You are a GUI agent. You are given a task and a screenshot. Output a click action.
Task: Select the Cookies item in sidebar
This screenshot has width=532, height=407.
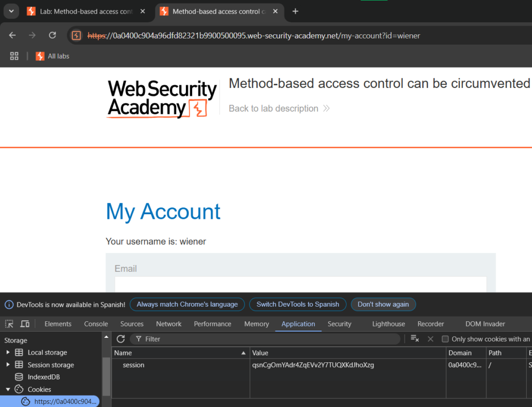click(39, 389)
